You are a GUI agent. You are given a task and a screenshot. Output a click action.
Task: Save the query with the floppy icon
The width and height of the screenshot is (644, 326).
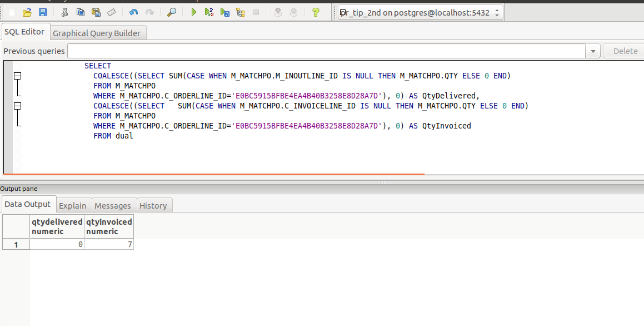pos(42,12)
